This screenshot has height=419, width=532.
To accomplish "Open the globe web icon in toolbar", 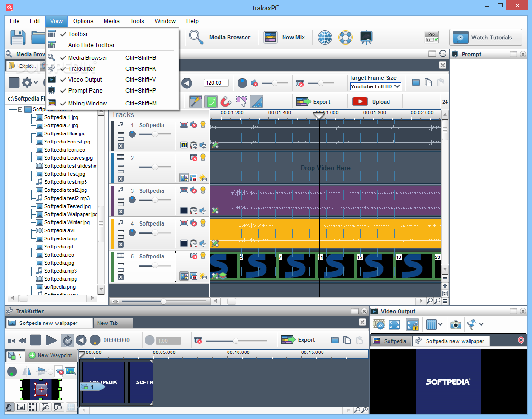I will pos(325,38).
